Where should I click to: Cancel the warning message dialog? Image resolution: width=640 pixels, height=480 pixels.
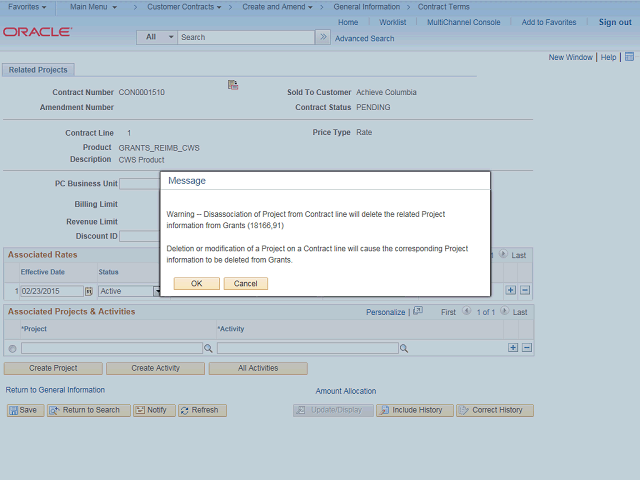pyautogui.click(x=245, y=283)
